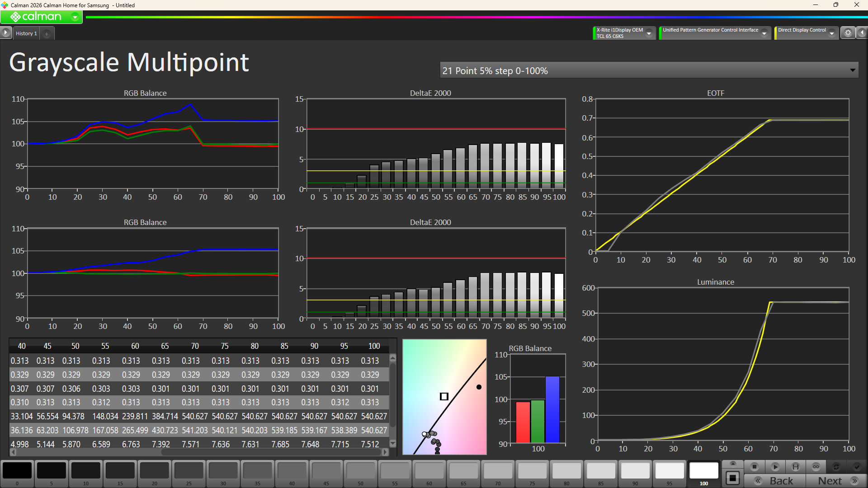Open settings with the gear icon

[848, 33]
